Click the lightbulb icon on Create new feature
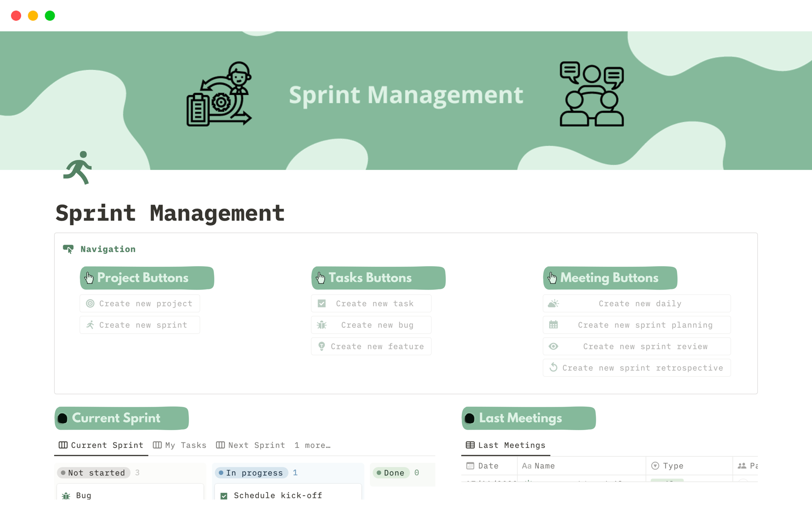This screenshot has height=508, width=812. [x=322, y=346]
